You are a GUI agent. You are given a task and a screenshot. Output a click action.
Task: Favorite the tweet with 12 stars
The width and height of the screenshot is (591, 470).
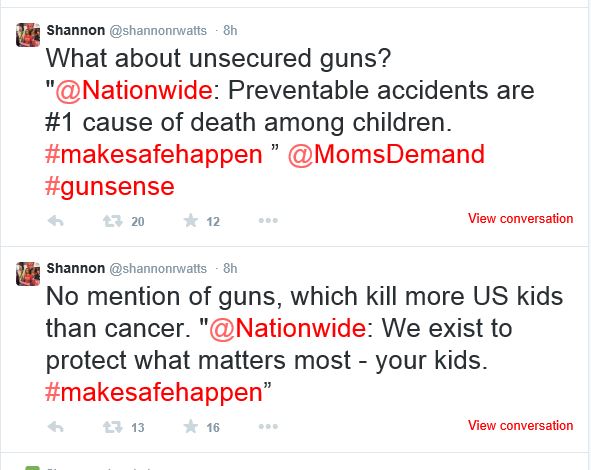tap(191, 220)
